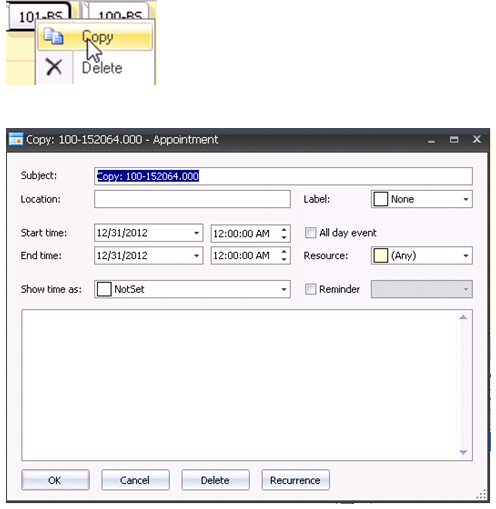Expand the Resource dropdown showing (Any)

[x=422, y=256]
